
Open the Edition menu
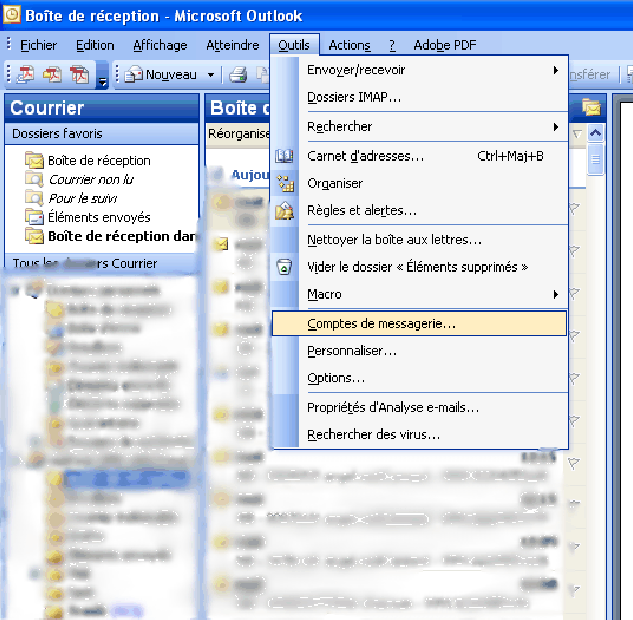[95, 45]
